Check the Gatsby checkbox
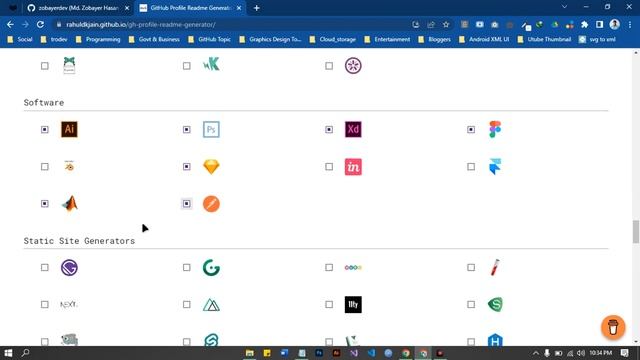 [44, 267]
